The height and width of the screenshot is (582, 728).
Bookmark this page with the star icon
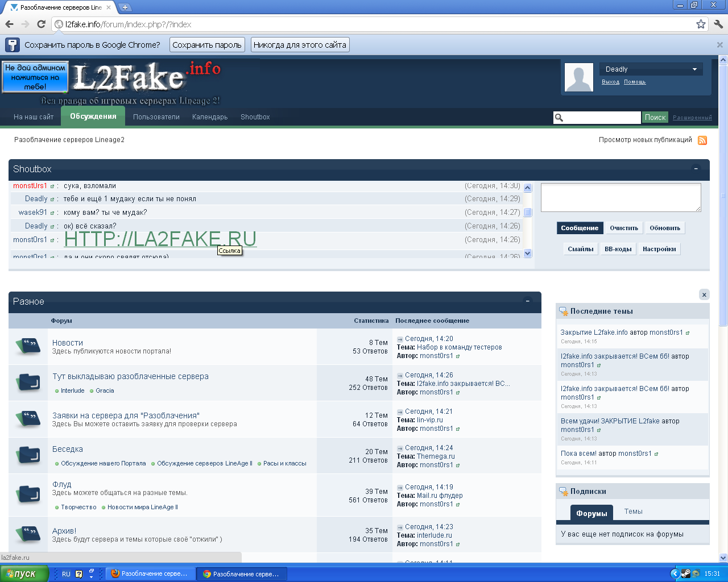[701, 24]
